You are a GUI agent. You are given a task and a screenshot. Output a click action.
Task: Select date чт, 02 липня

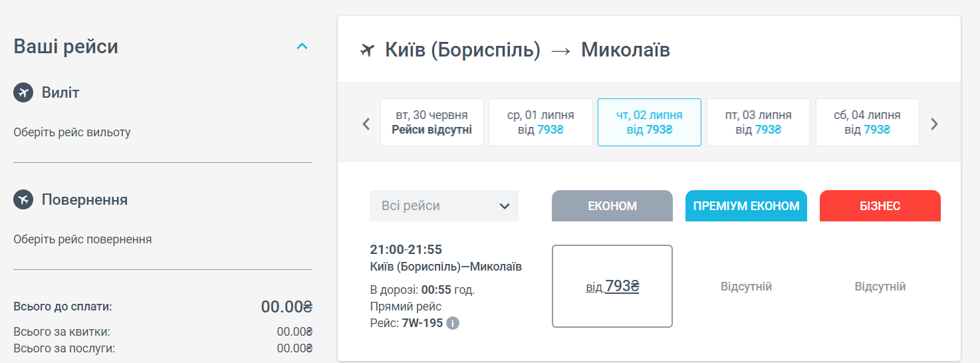(x=650, y=122)
